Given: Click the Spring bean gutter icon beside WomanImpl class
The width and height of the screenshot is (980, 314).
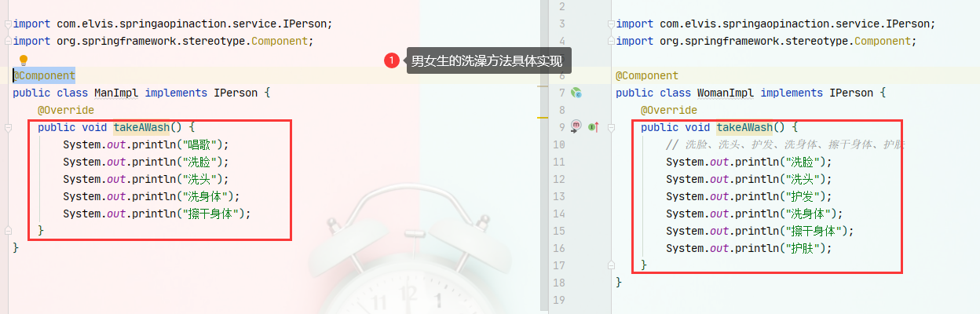Looking at the screenshot, I should point(576,93).
